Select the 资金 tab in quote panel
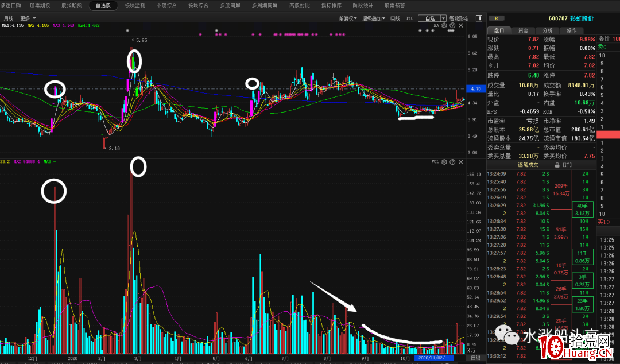The width and height of the screenshot is (620, 364). tap(523, 30)
